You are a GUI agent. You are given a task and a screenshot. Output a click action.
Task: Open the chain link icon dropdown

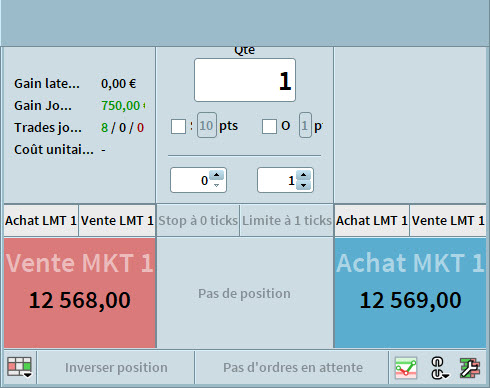(x=440, y=368)
